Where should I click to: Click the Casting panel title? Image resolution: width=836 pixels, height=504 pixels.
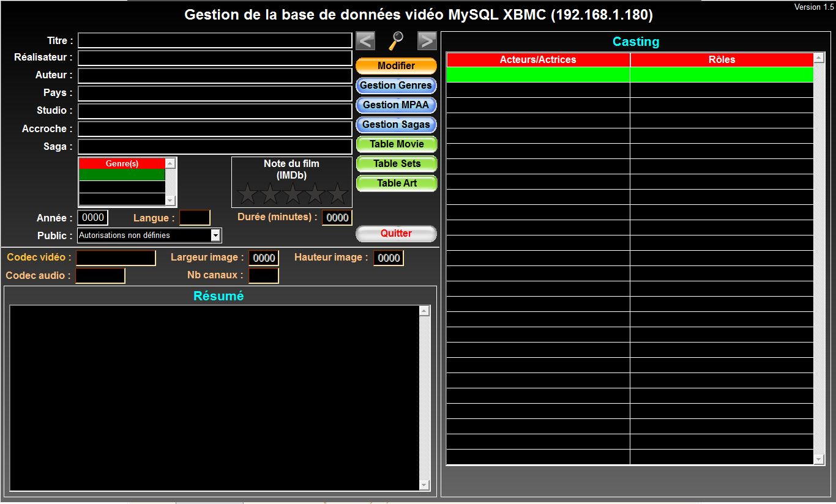point(636,42)
